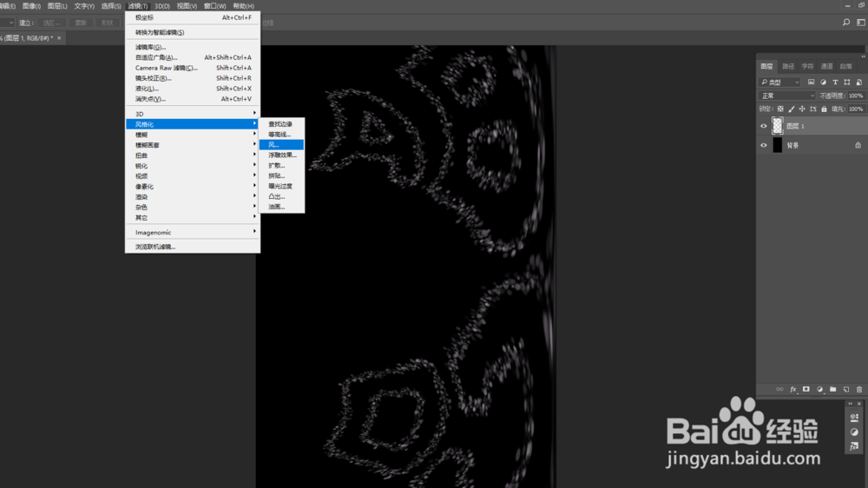Create a new group folder icon
Screen dimensions: 868x488
click(832, 389)
